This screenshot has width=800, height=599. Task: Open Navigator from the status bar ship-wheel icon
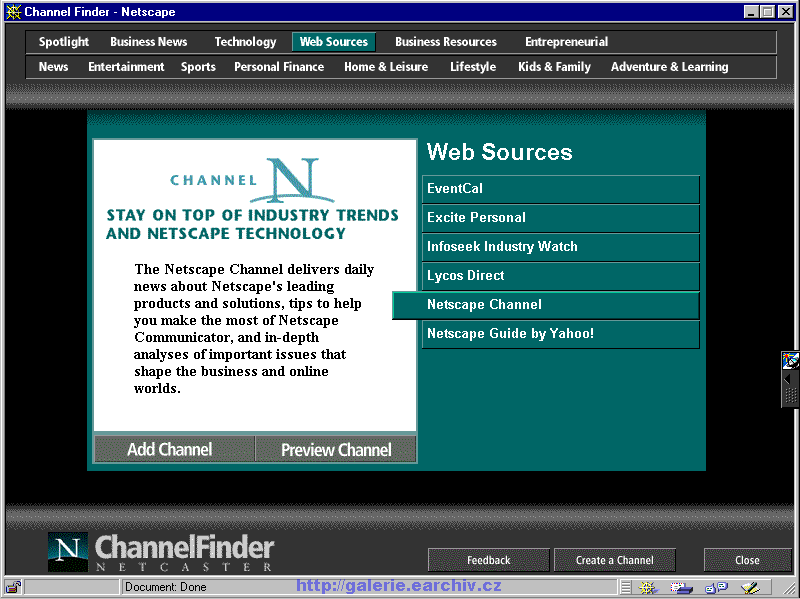tap(647, 588)
